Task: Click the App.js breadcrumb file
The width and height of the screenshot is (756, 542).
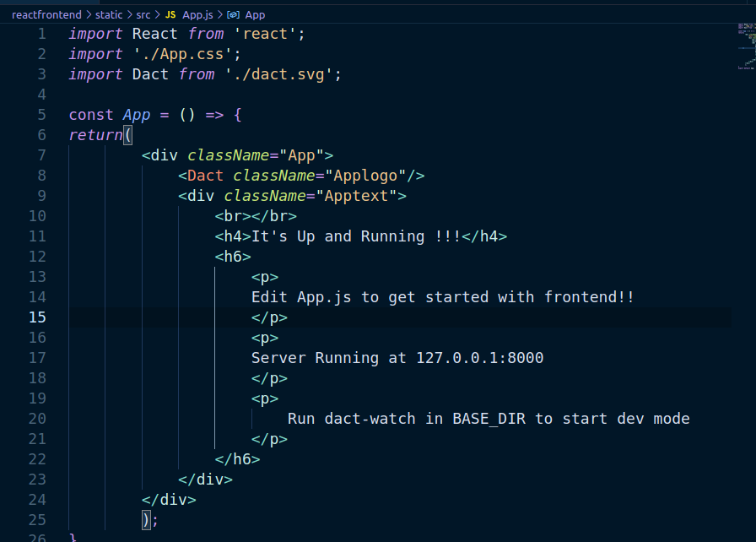Action: (x=197, y=15)
